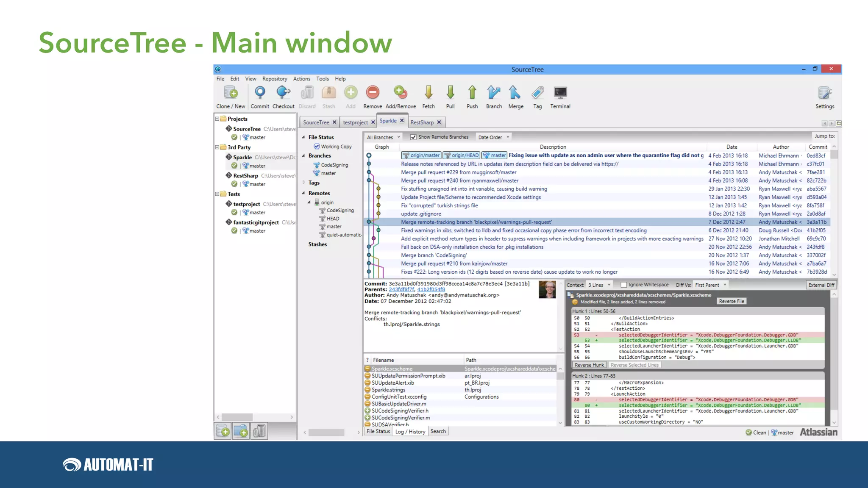The height and width of the screenshot is (488, 868).
Task: Click the add repository icon below the projects list
Action: pos(223,431)
